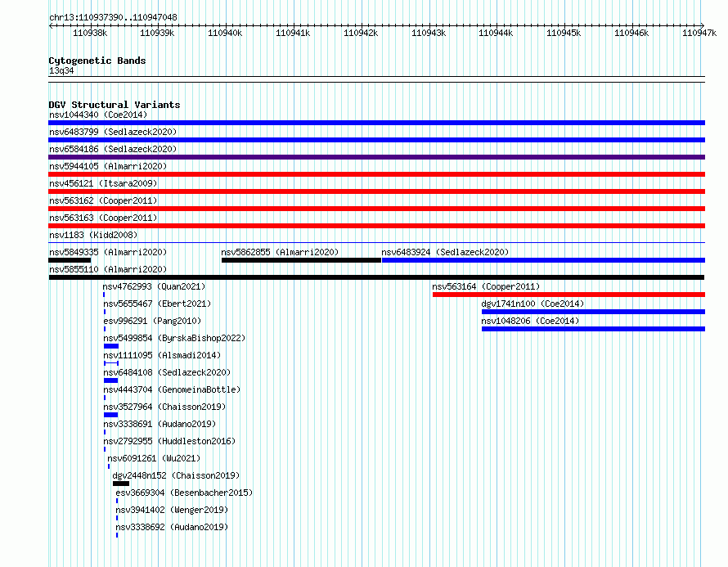Open the nsv1111095 (Alsmadi2014) label

[x=162, y=355]
